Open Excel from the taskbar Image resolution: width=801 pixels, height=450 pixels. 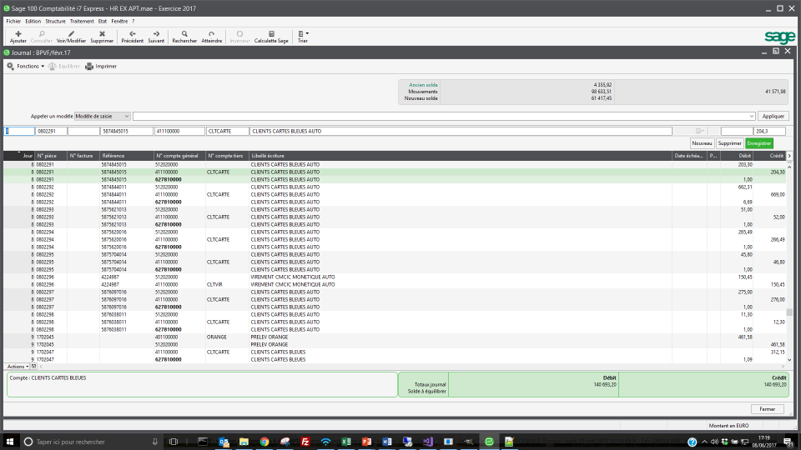coord(346,441)
